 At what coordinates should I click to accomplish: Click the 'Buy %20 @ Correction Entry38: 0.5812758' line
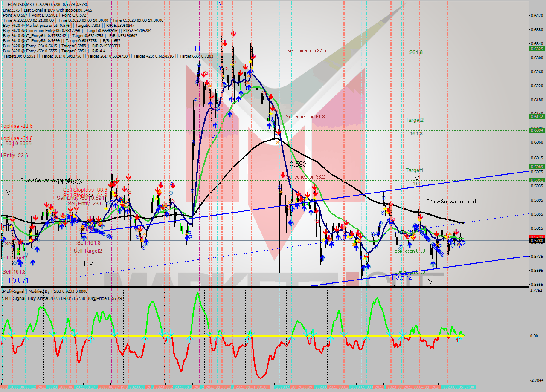point(77,30)
